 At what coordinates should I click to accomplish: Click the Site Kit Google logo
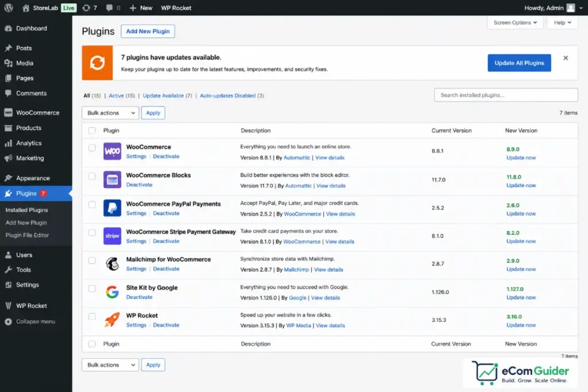coord(112,292)
